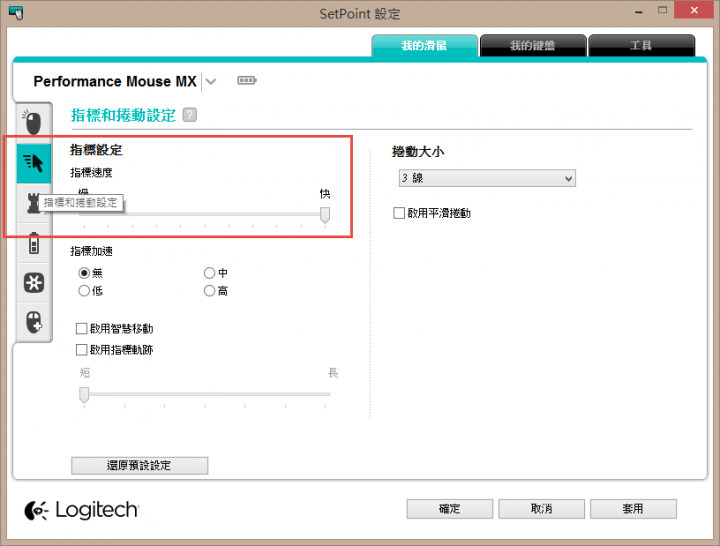Image resolution: width=720 pixels, height=546 pixels.
Task: Click the 指標加速 label
Action: click(91, 251)
